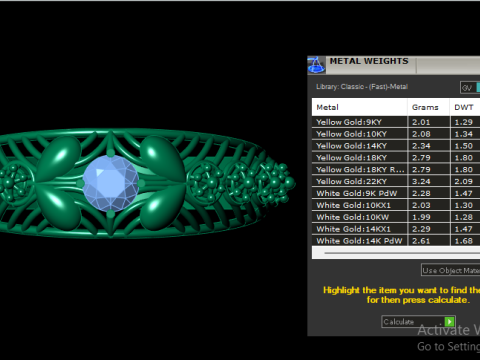Select the Yellow Gold:18KY row
The image size is (480, 360).
pyautogui.click(x=396, y=158)
